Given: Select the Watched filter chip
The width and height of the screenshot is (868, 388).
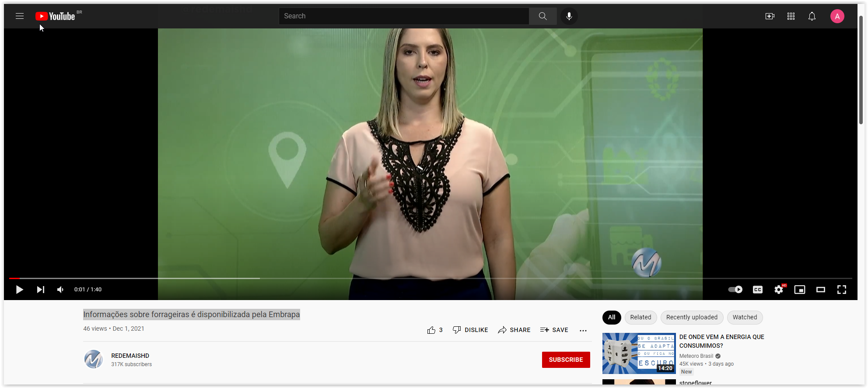Looking at the screenshot, I should tap(745, 317).
